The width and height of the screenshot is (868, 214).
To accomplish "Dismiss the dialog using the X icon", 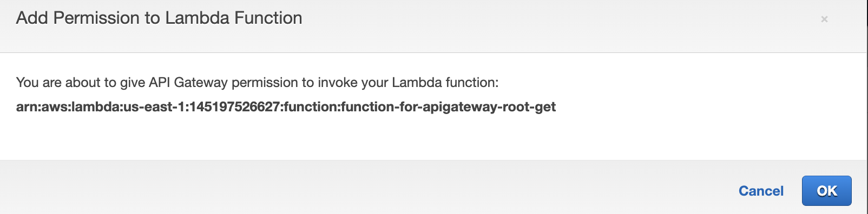I will pyautogui.click(x=824, y=19).
